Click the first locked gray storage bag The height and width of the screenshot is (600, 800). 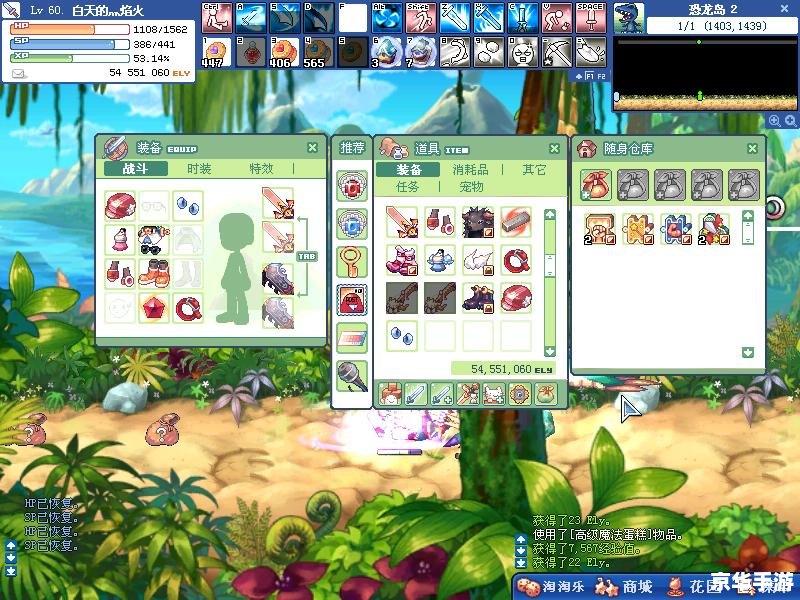(633, 185)
